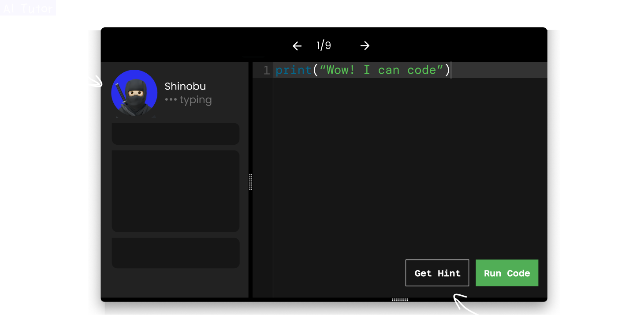
Task: Go to previous lesson with left arrow
Action: [x=297, y=46]
